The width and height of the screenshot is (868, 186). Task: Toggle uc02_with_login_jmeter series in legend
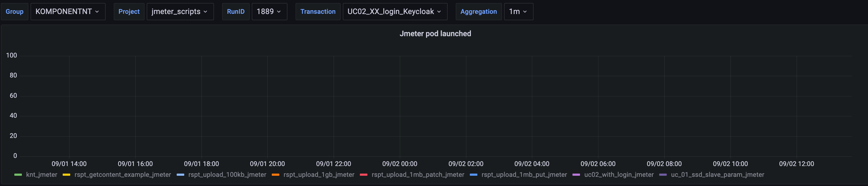(619, 175)
